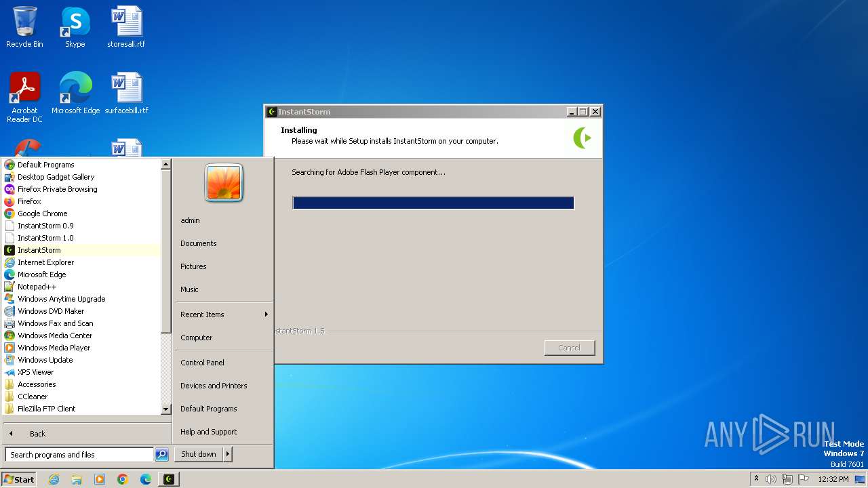Open Devices and Printers
The height and width of the screenshot is (488, 868).
click(224, 386)
